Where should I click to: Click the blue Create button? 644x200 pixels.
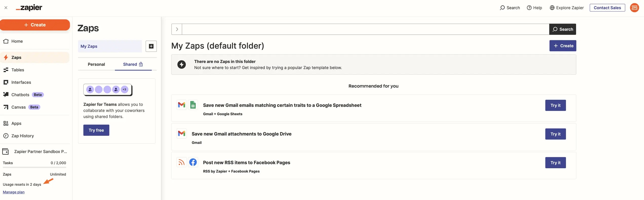[x=563, y=46]
